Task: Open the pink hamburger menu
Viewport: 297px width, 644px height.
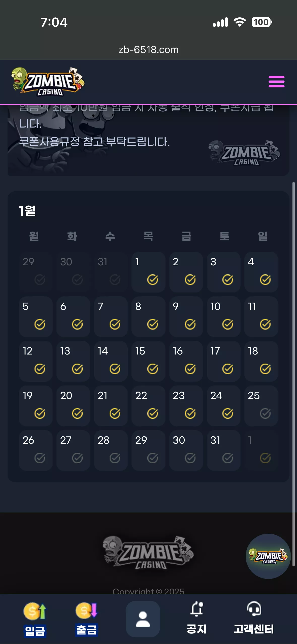Action: point(276,82)
